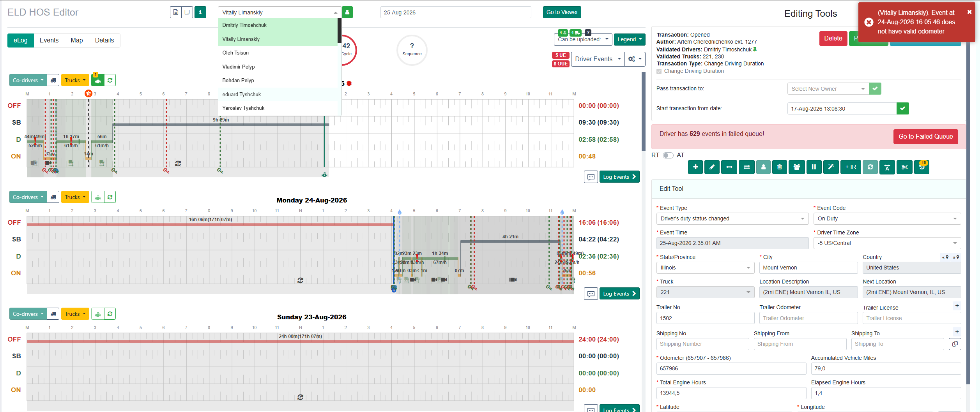Click the horizontal double-arrow shift tool
980x412 pixels.
click(729, 167)
